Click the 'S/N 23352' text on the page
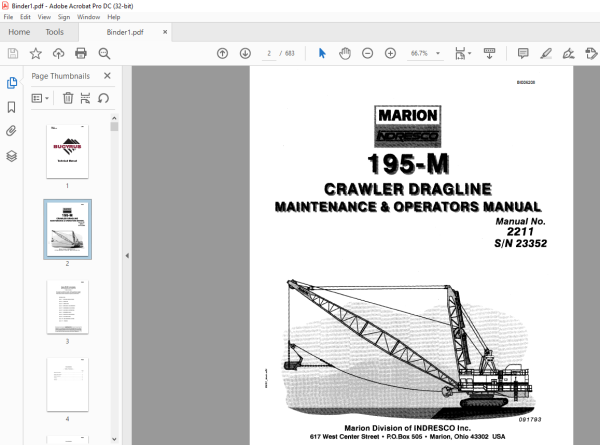600x445 pixels. (x=520, y=243)
